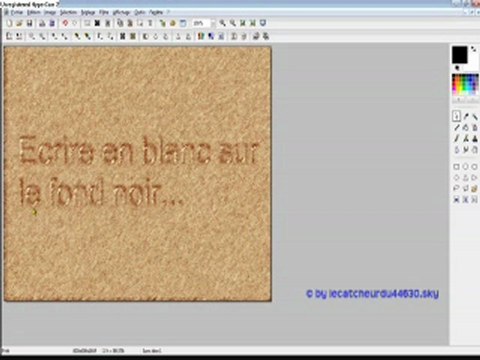Choose the Ellipse selection shape
Viewport: 480px width, 360px height.
tap(466, 166)
